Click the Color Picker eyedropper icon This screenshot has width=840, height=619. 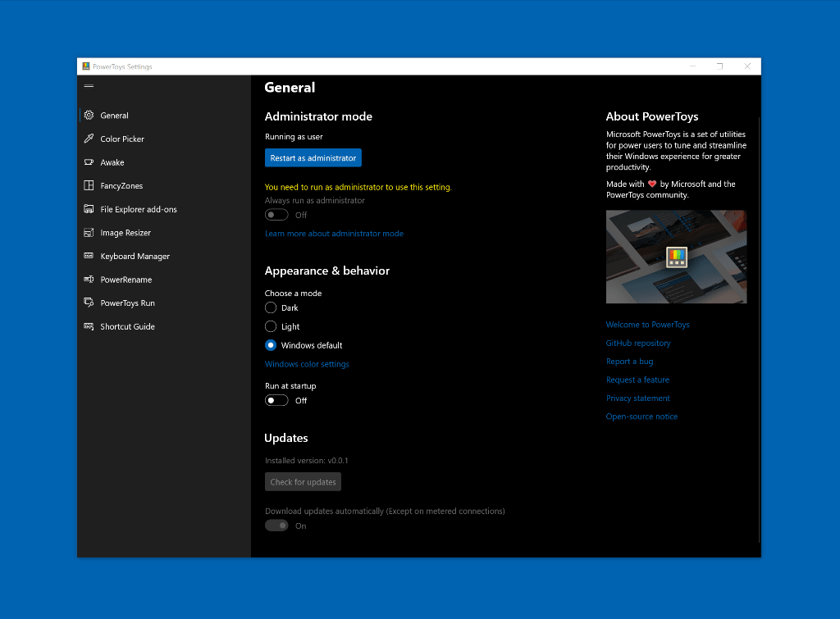(89, 139)
